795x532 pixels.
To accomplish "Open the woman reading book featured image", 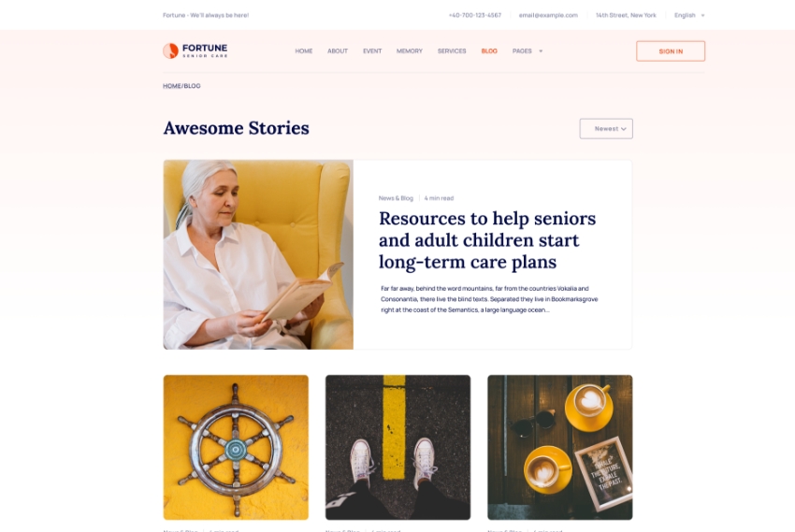I will [258, 254].
